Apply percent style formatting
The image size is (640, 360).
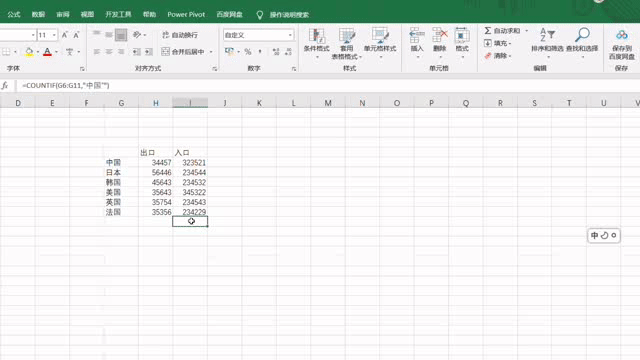coord(248,52)
